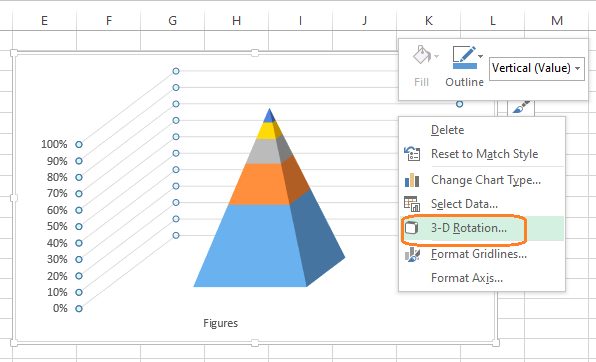The height and width of the screenshot is (362, 596).
Task: Select column L header
Action: tap(493, 21)
